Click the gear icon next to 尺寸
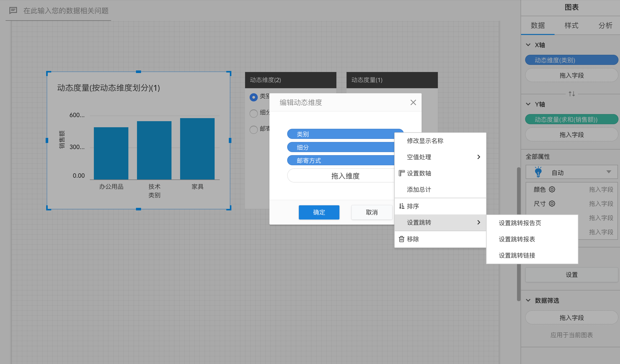The height and width of the screenshot is (364, 620). pyautogui.click(x=552, y=204)
